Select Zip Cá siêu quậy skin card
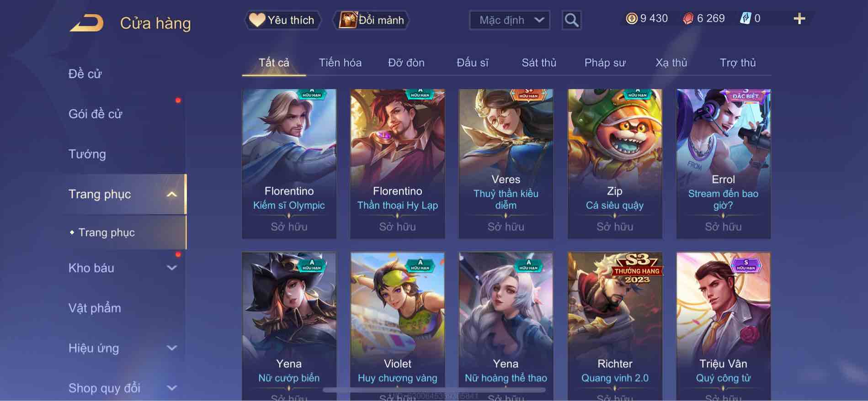 (615, 164)
